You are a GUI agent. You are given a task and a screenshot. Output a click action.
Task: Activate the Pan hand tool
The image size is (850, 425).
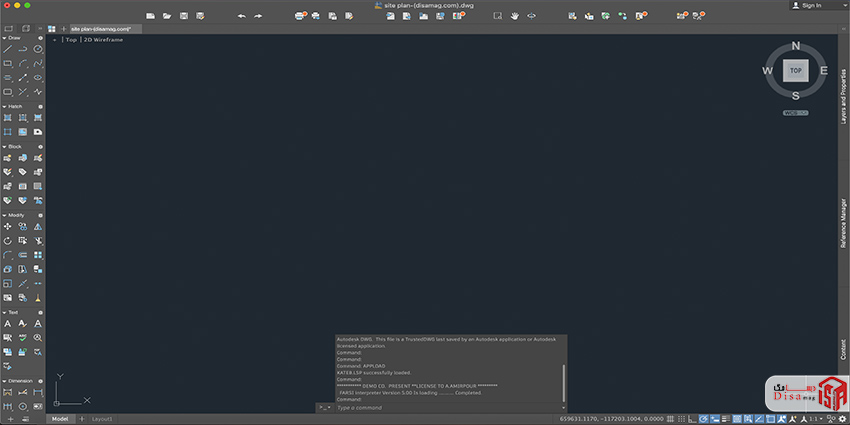coord(515,16)
